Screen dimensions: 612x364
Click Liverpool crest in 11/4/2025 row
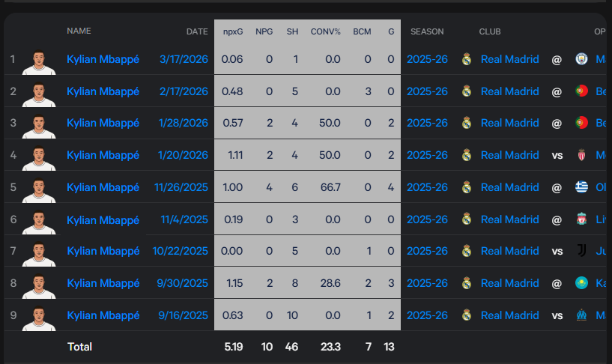581,219
